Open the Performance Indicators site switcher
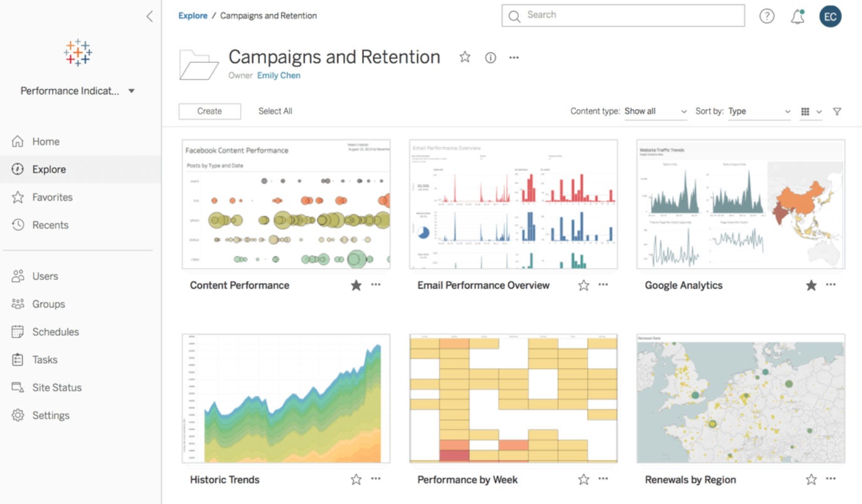862x504 pixels. pyautogui.click(x=78, y=91)
